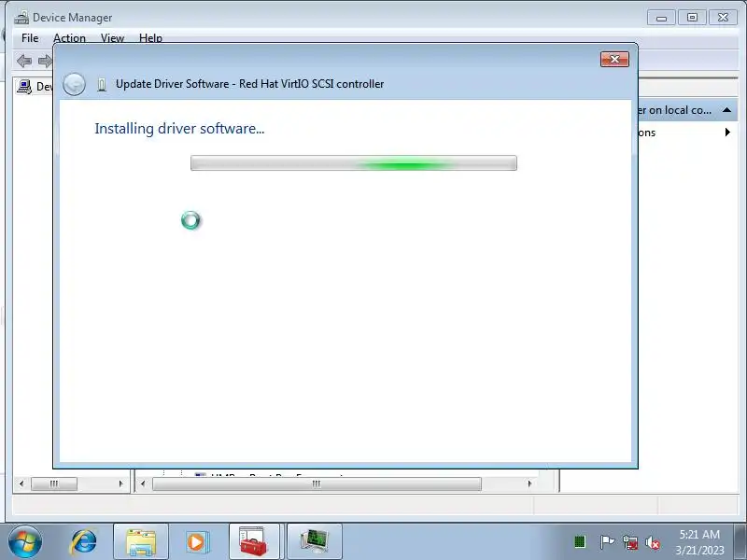Click the Device Manager title bar icon
Image resolution: width=747 pixels, height=560 pixels.
(x=21, y=18)
